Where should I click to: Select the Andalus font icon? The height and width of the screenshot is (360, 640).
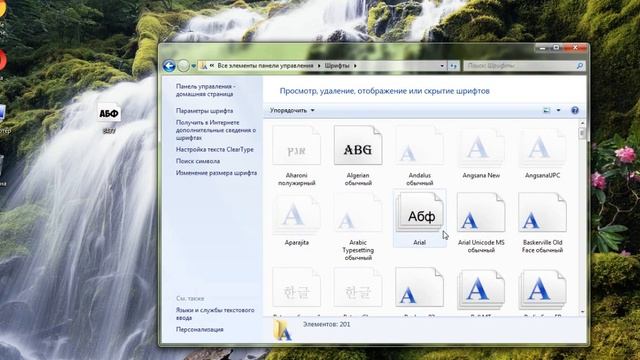point(419,146)
